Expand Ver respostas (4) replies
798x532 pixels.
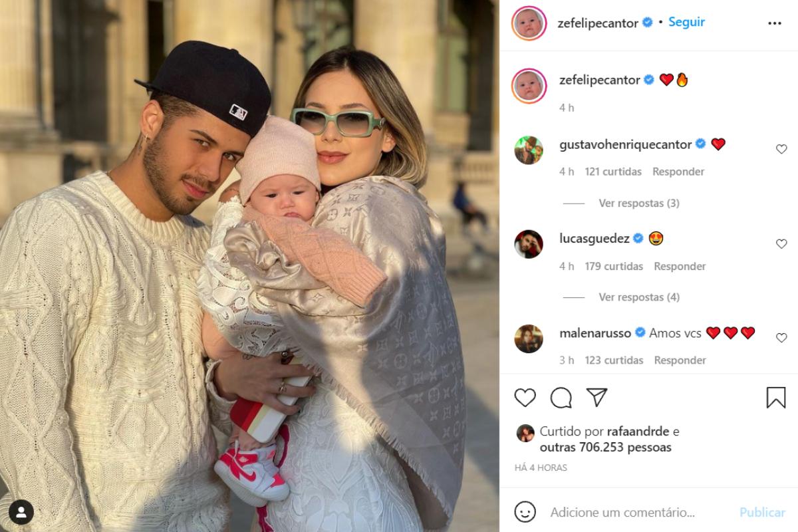(639, 297)
